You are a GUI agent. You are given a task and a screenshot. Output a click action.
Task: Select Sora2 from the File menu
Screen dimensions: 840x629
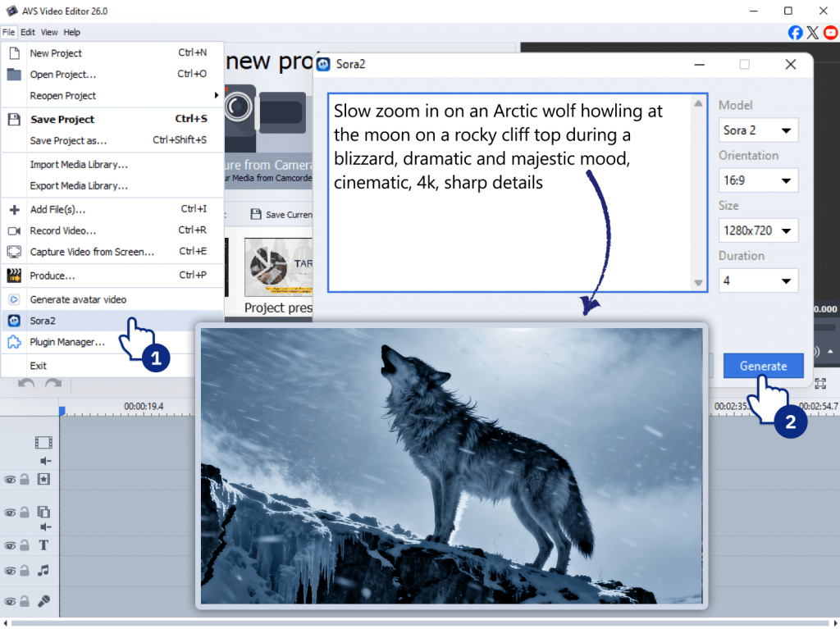point(112,321)
